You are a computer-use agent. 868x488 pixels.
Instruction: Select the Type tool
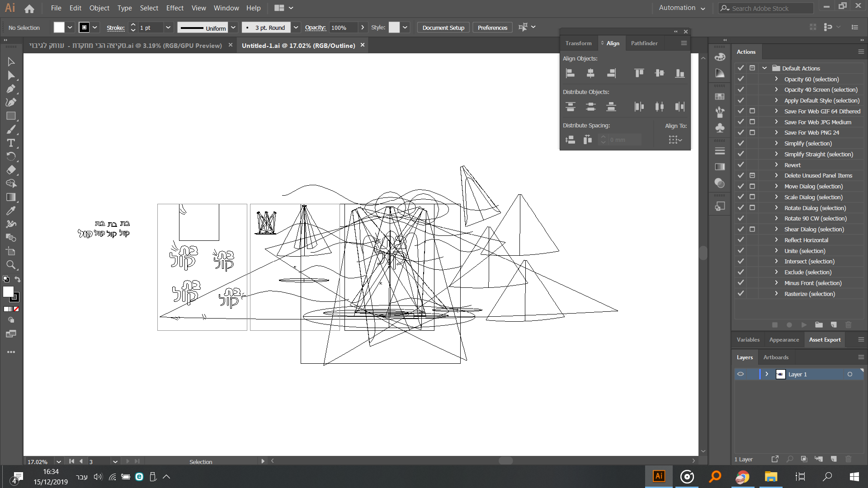[11, 143]
